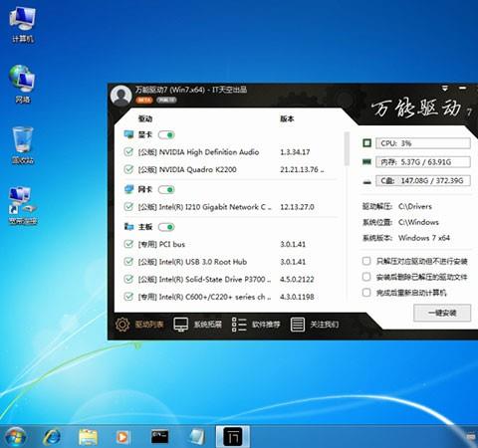Screen dimensions: 478x448
Task: Click the 显卡 category label
Action: tap(145, 134)
